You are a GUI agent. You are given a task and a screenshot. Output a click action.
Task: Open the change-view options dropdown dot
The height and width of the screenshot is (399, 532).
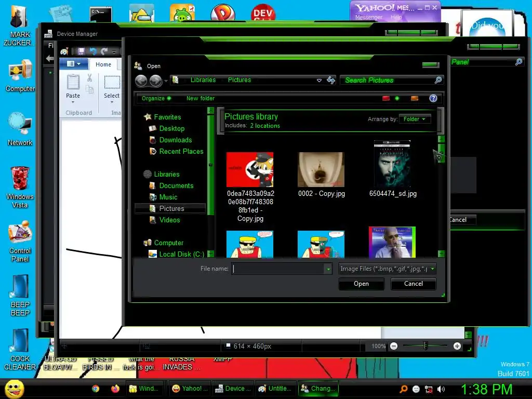click(x=397, y=98)
